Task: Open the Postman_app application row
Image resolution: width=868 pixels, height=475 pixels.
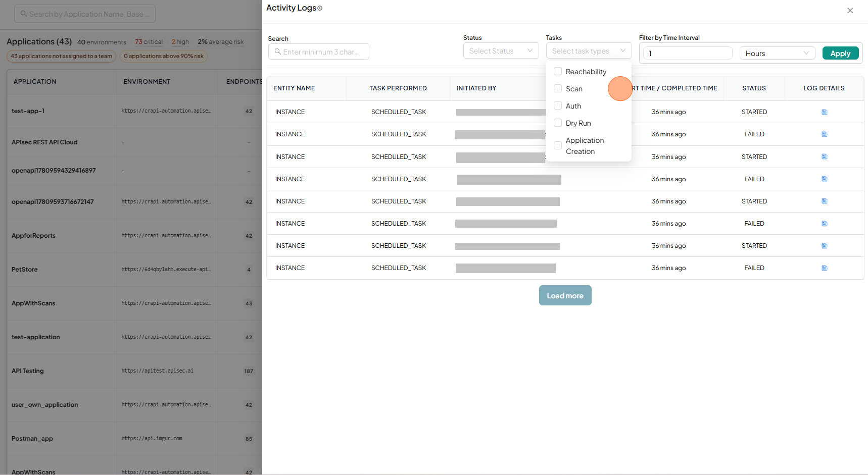Action: 32,439
